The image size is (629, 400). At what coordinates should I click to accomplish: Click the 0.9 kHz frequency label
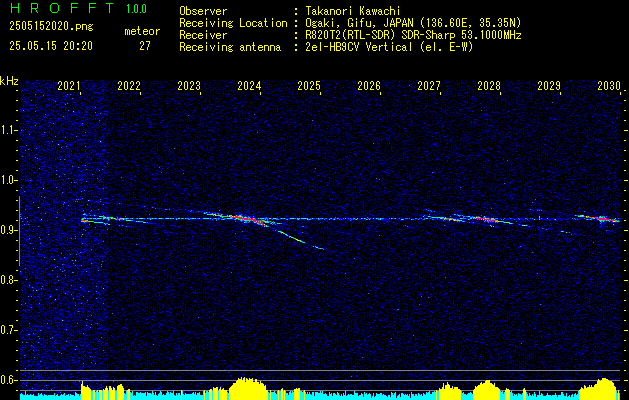click(8, 230)
